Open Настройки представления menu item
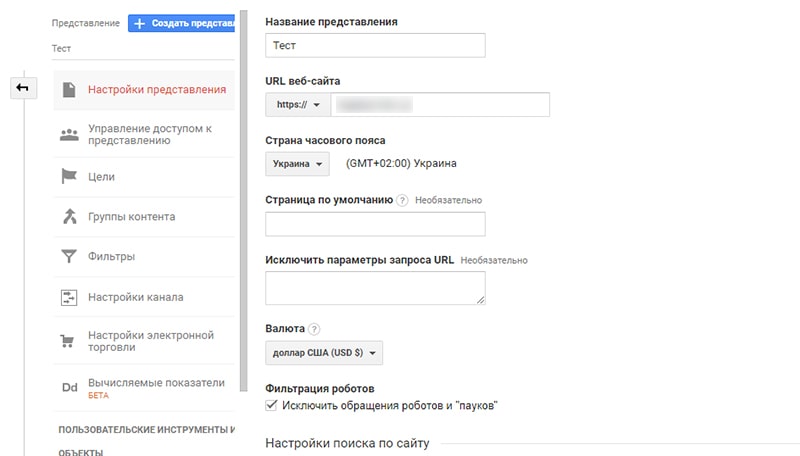Screen dimensions: 800x456 pos(144,90)
